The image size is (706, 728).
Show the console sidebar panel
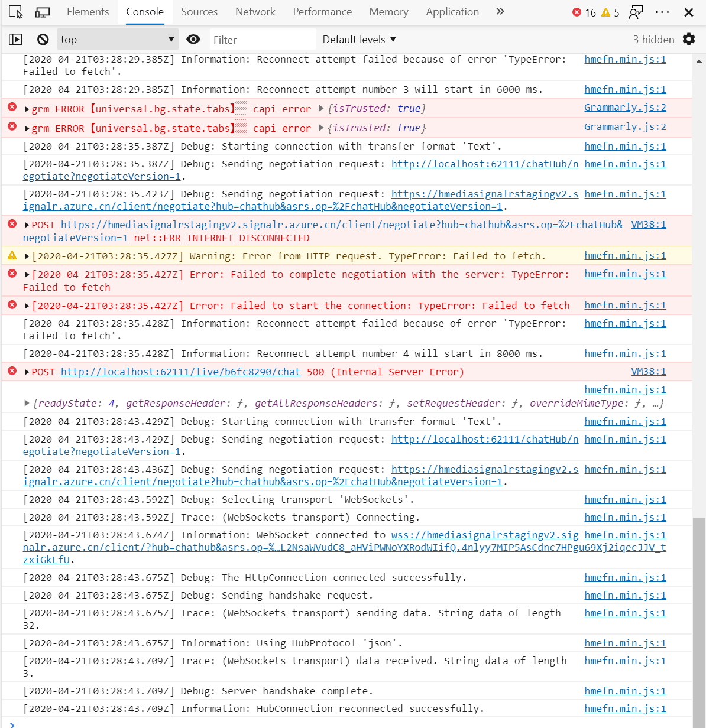click(15, 39)
